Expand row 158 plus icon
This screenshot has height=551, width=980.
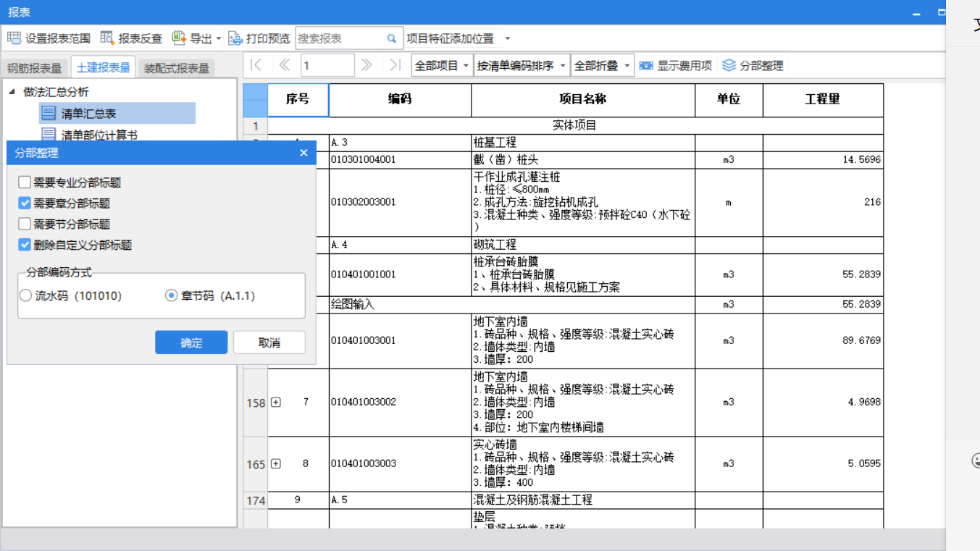(276, 403)
